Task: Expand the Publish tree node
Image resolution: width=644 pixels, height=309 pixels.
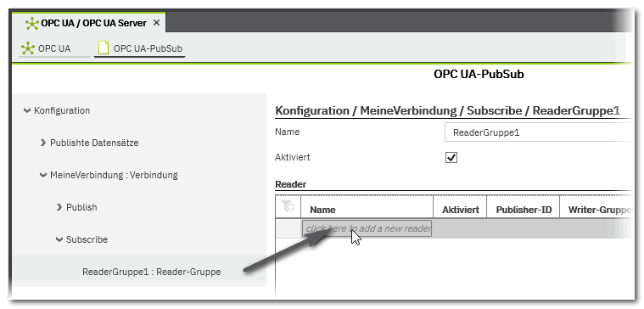Action: (59, 207)
